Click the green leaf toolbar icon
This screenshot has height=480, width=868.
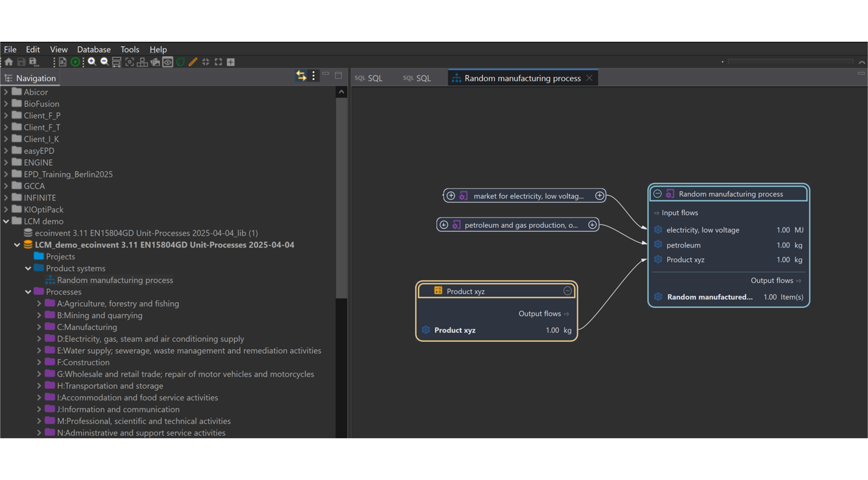tap(180, 62)
